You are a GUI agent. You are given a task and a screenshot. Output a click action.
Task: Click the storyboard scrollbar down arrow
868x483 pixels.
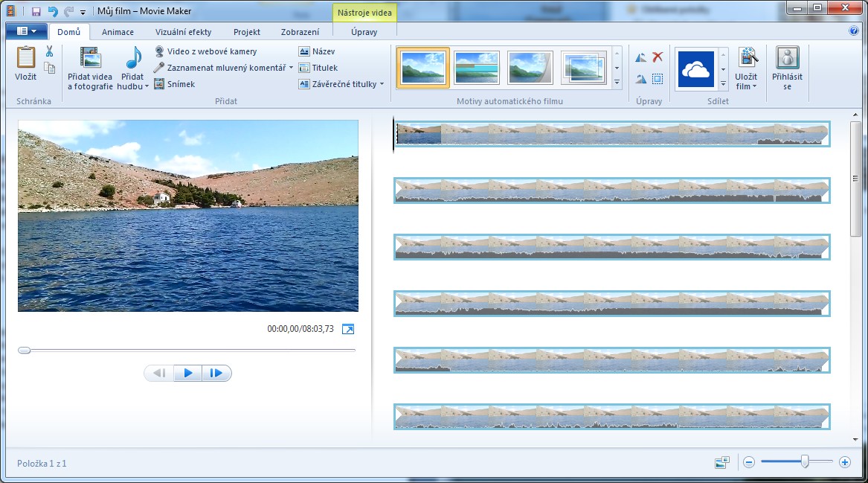click(856, 439)
